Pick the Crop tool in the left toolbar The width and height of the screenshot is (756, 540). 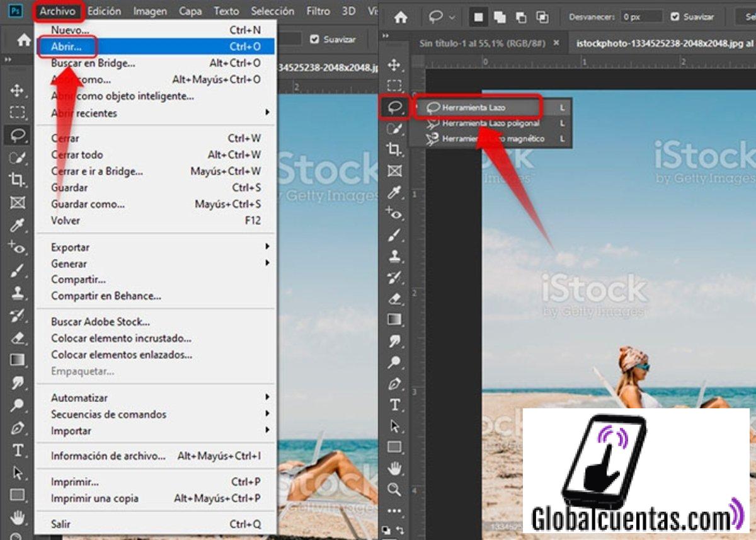[17, 180]
